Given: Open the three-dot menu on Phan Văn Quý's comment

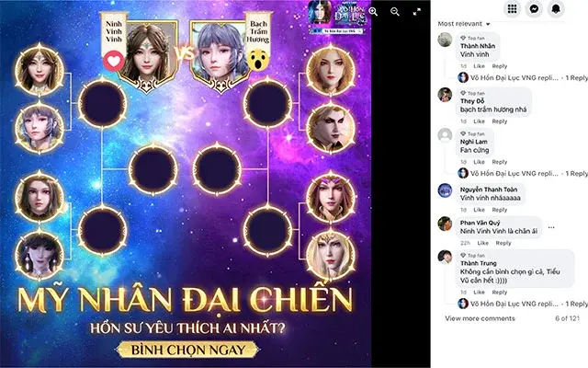Looking at the screenshot, I should (x=551, y=227).
